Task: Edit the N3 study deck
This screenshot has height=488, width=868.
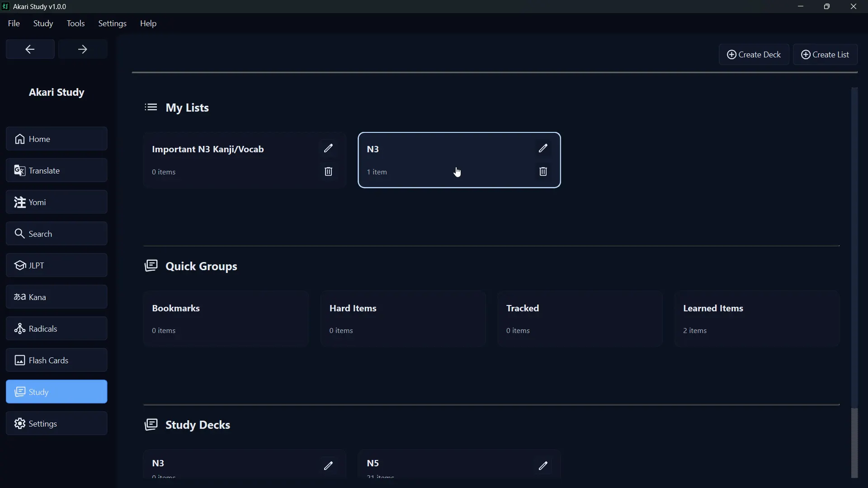Action: coord(328,466)
